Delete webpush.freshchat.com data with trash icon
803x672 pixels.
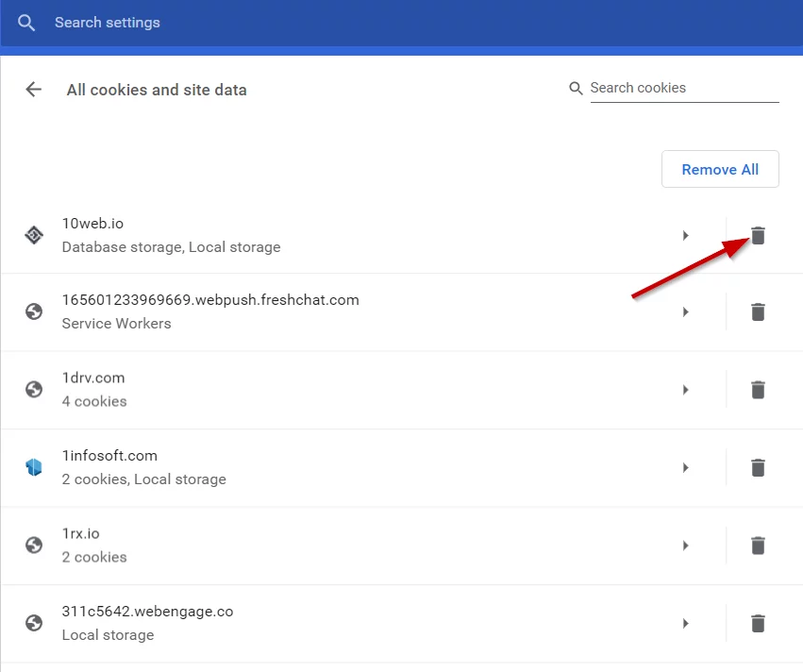[x=758, y=311]
